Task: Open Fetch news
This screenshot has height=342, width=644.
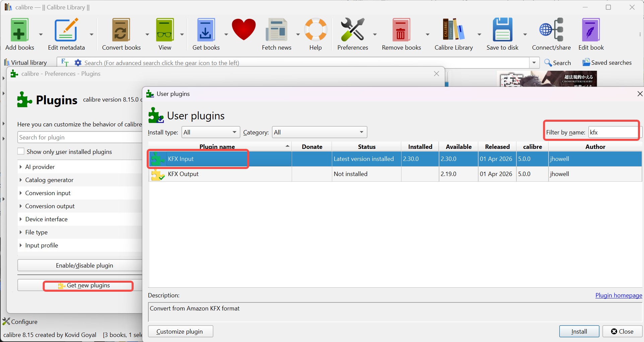Action: click(277, 30)
